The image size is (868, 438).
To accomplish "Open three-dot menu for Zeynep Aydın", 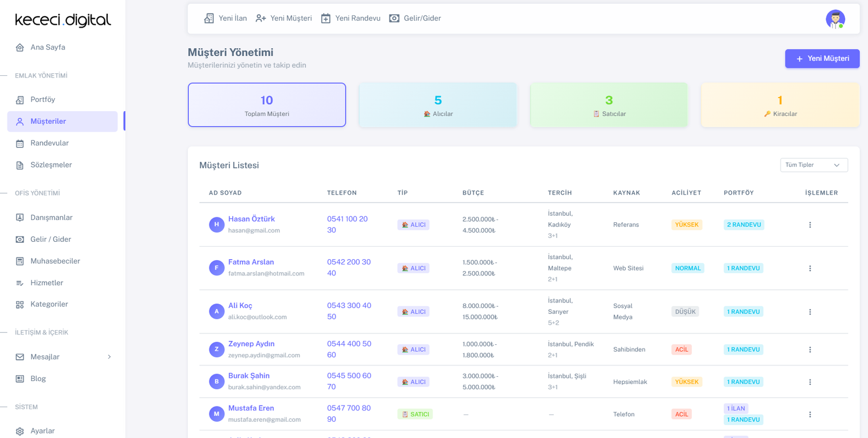I will pos(810,350).
